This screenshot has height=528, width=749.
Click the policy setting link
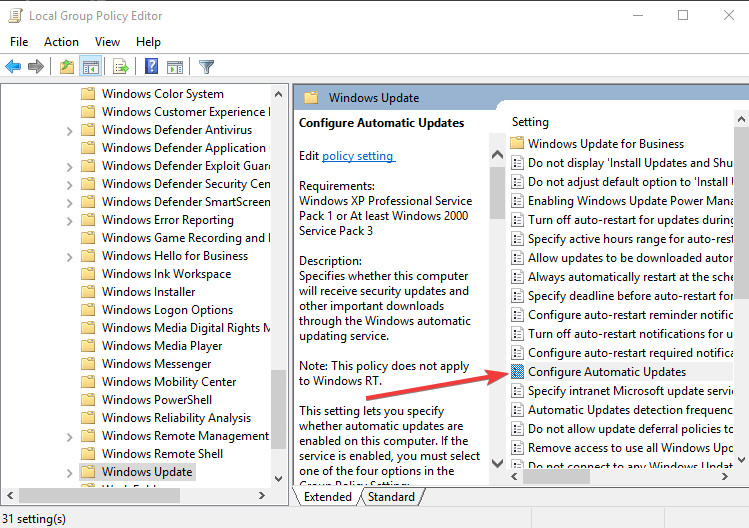358,156
